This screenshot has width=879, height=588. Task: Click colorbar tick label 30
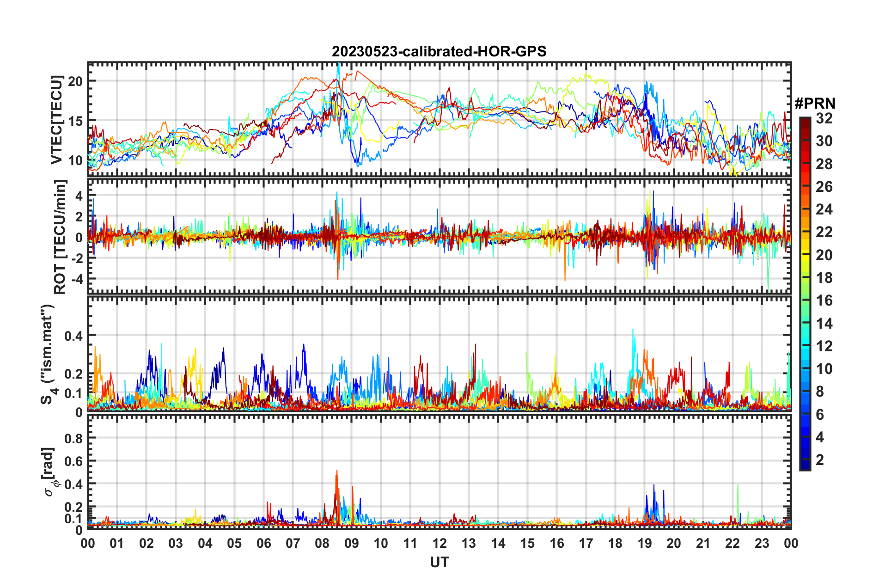(x=824, y=141)
